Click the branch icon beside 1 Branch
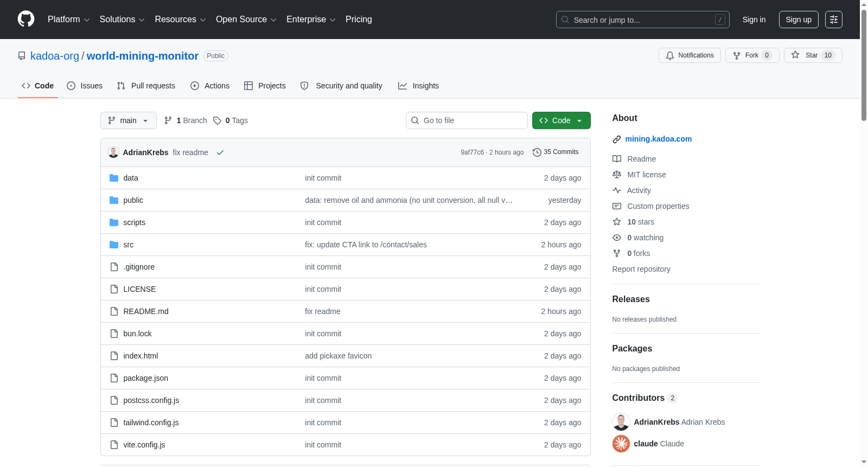The width and height of the screenshot is (868, 467). (168, 120)
